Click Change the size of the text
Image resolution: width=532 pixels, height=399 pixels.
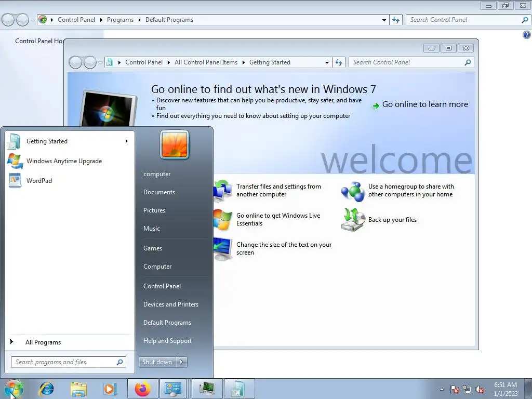284,248
